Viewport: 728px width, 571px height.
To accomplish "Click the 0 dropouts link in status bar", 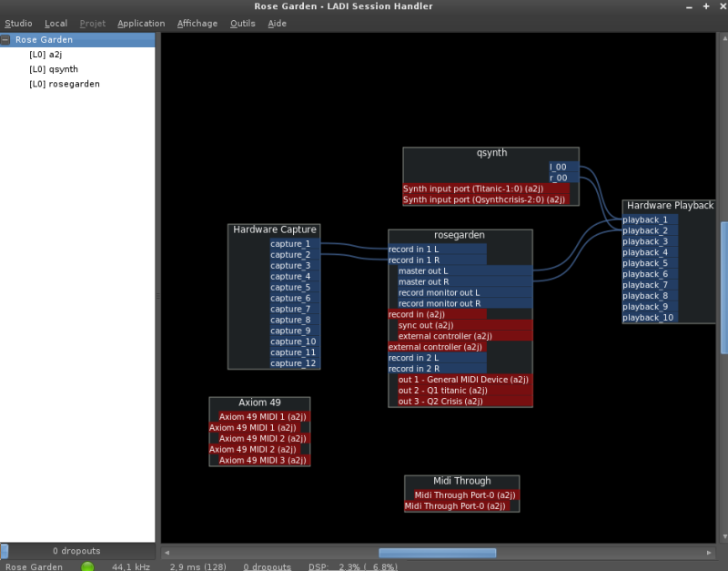I will point(268,566).
